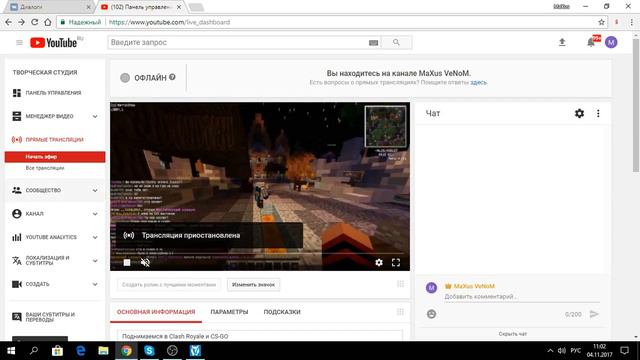
Task: Enter fullscreen on stream preview
Action: [396, 262]
